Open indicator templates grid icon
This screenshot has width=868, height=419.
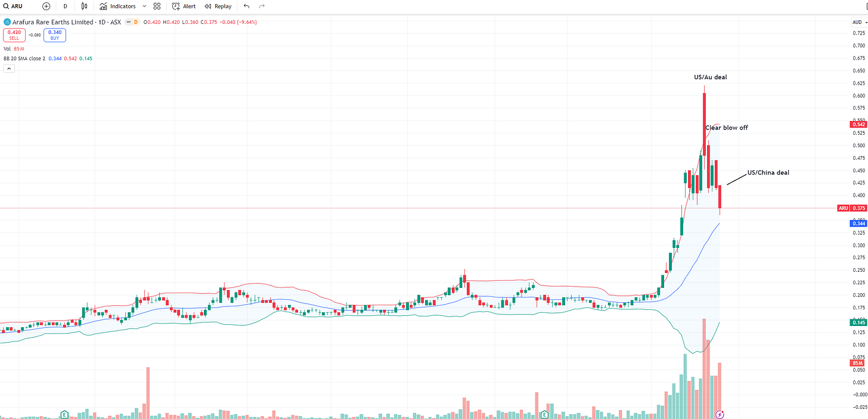[157, 6]
